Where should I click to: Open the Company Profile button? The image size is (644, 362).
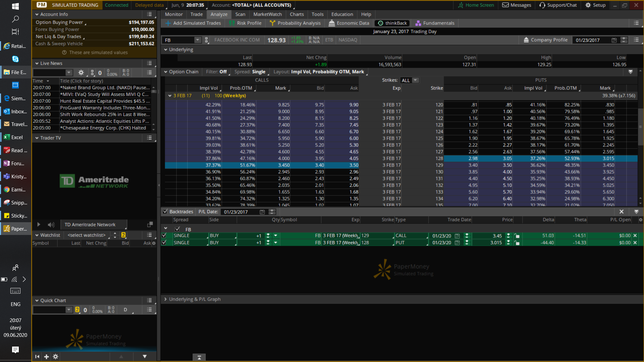coord(545,40)
